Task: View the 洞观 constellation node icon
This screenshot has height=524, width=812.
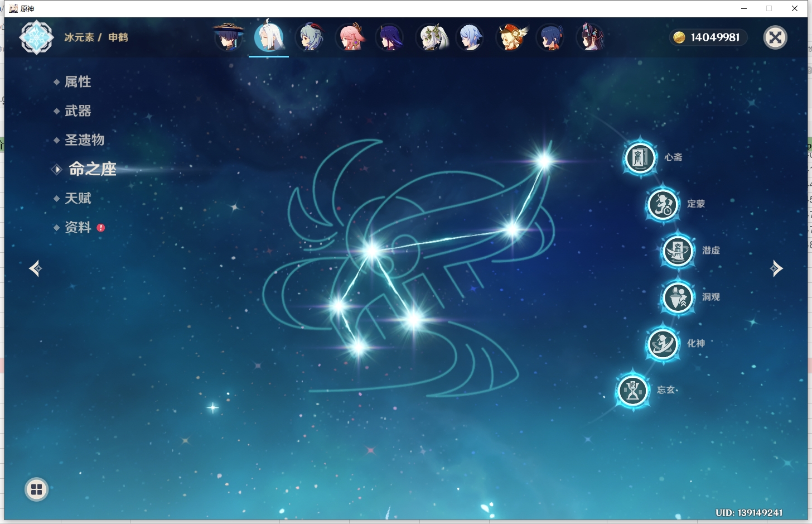Action: (678, 297)
